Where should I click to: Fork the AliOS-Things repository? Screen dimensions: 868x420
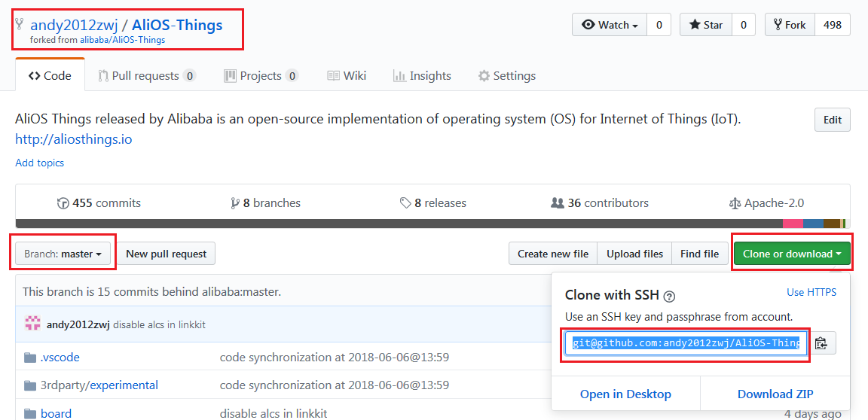788,25
